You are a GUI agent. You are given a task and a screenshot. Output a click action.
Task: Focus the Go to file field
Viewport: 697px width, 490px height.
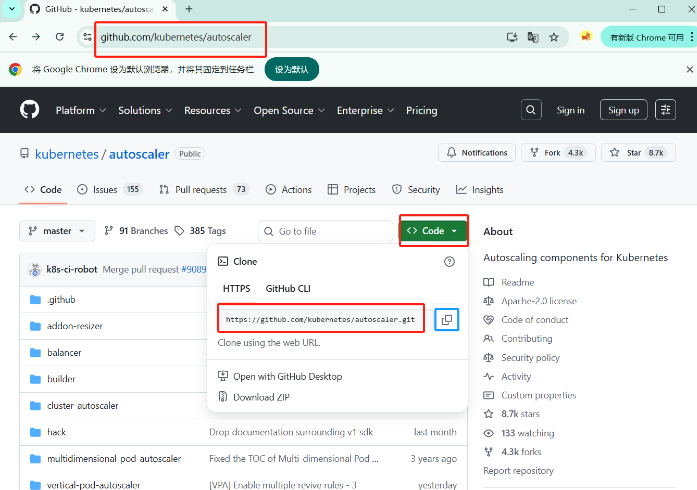point(326,231)
